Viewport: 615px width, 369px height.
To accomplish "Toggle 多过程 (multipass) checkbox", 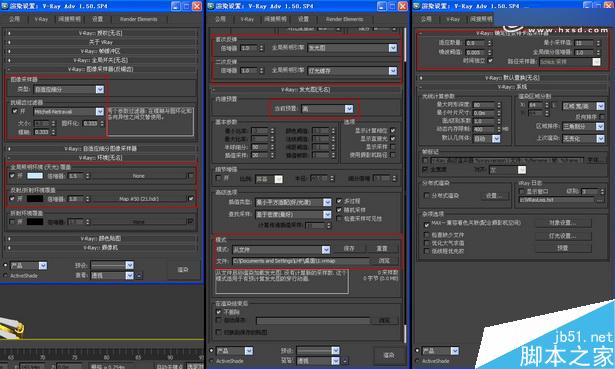I will click(339, 201).
